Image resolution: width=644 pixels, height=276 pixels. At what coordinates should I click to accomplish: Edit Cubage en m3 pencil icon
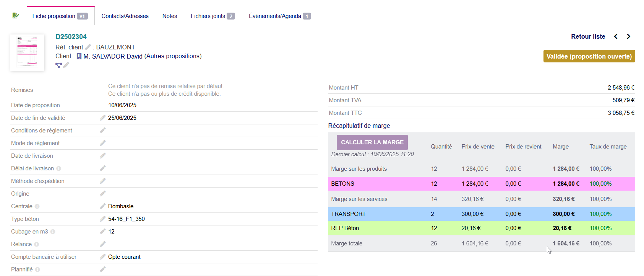point(103,231)
